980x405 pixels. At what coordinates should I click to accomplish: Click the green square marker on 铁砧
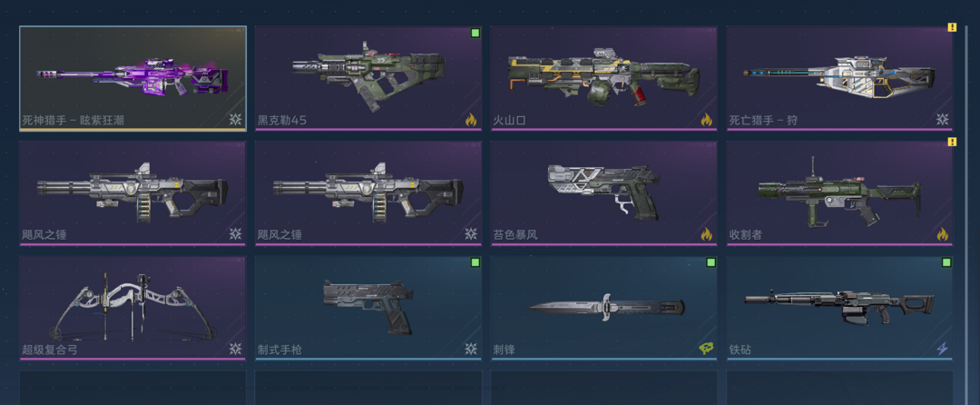coord(946,262)
